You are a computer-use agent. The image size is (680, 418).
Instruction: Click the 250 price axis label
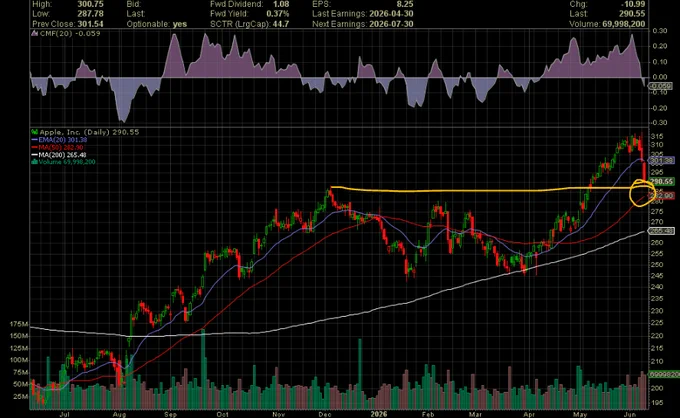click(x=656, y=265)
